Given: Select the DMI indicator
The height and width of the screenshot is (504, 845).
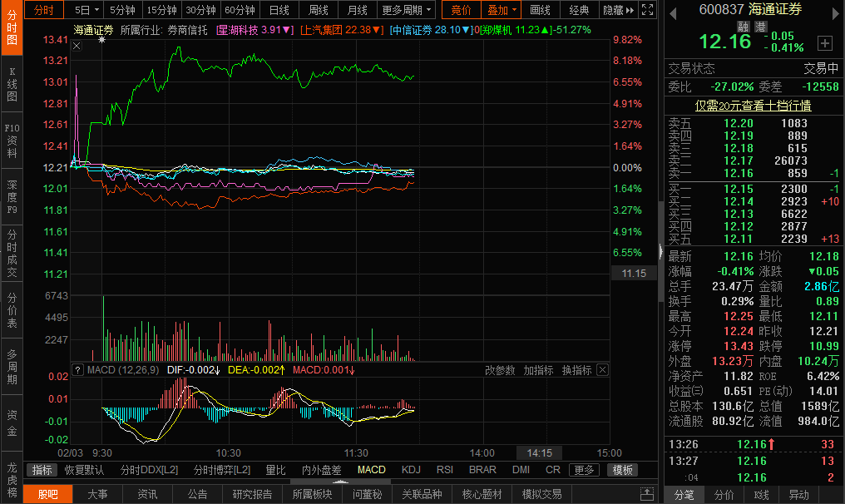Looking at the screenshot, I should point(521,470).
